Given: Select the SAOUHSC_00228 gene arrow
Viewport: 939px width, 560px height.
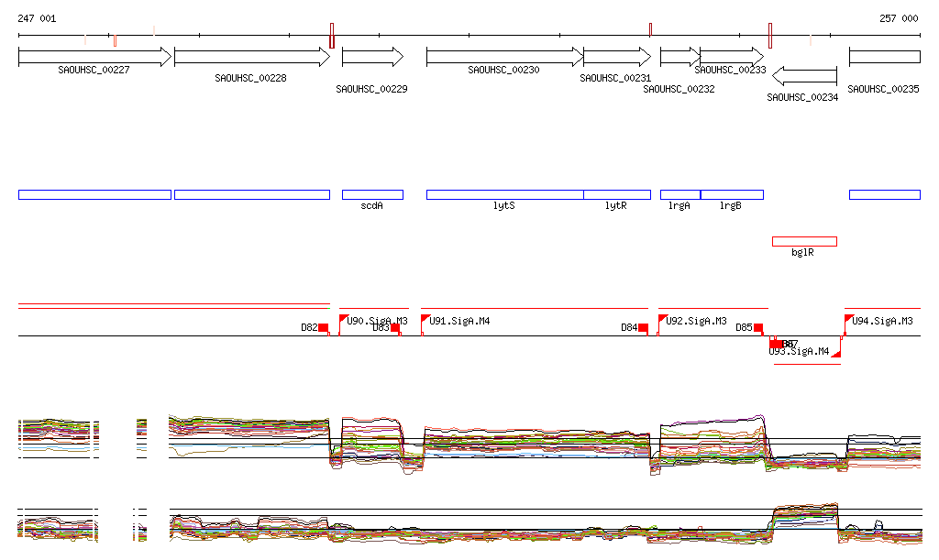Looking at the screenshot, I should [x=252, y=57].
